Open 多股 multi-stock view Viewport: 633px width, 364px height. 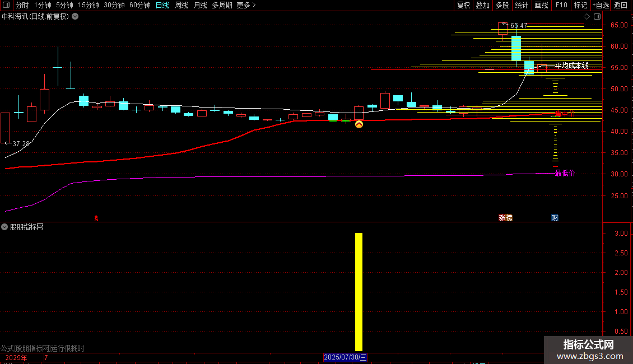(502, 5)
